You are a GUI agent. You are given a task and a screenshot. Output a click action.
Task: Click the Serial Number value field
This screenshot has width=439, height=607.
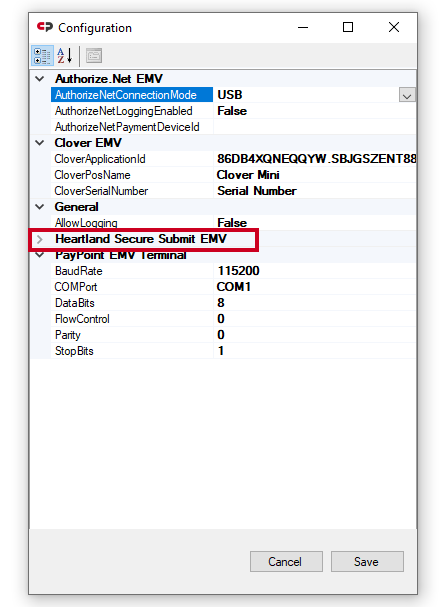[x=315, y=191]
